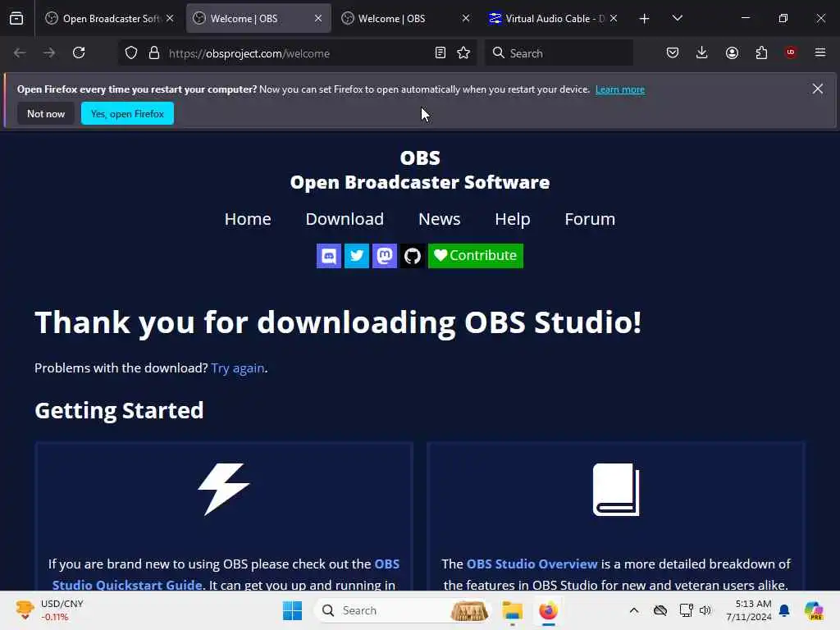Click the Firefox Search box

point(559,53)
